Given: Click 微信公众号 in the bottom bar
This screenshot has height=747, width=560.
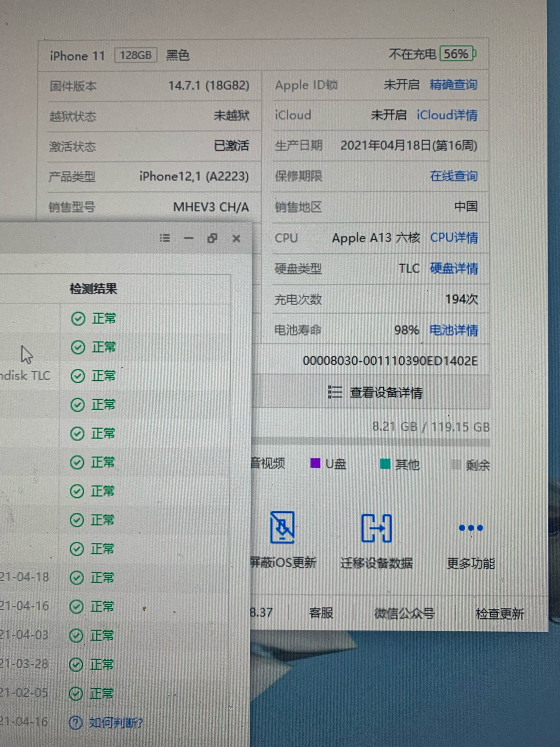Looking at the screenshot, I should point(404,613).
